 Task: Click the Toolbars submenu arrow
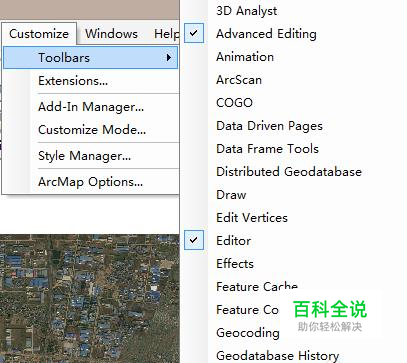click(169, 58)
